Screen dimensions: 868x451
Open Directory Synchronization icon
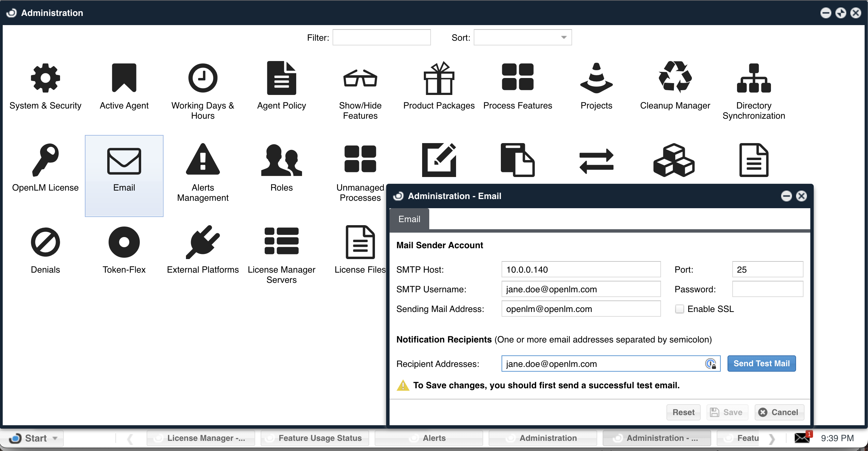[x=753, y=78]
